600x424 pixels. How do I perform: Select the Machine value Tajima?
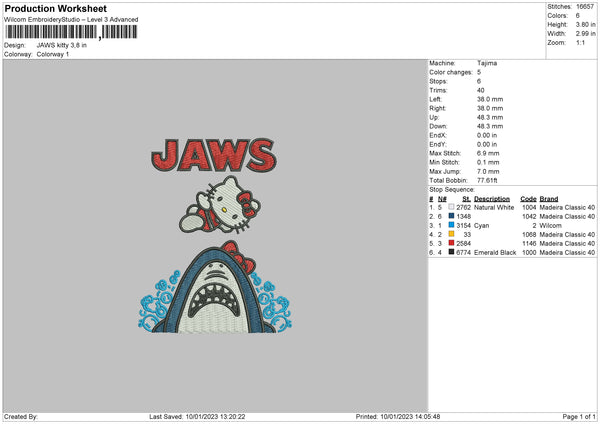tap(487, 63)
